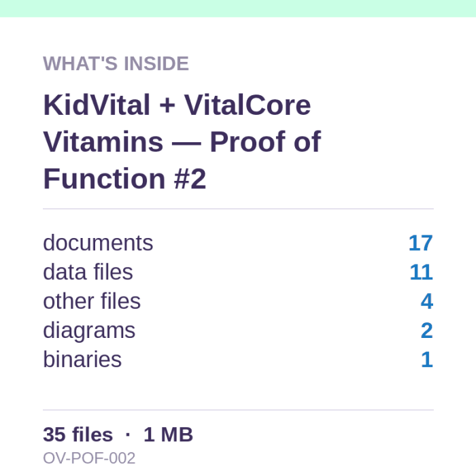The image size is (476, 476).
Task: Click the diagrams count 2
Action: click(427, 330)
